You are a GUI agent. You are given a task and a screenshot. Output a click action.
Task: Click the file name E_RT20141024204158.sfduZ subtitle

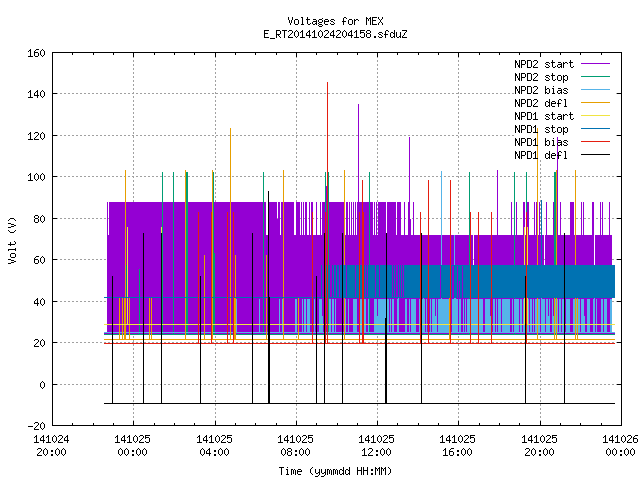(335, 34)
